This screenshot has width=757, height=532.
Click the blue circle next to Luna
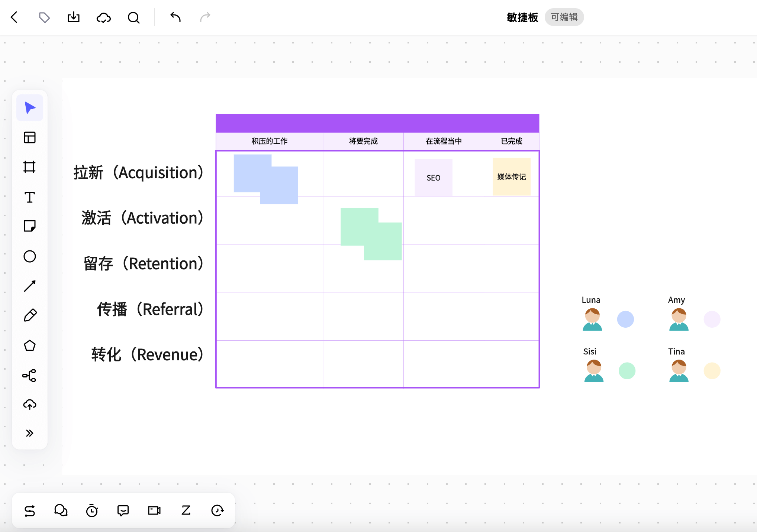tap(625, 319)
